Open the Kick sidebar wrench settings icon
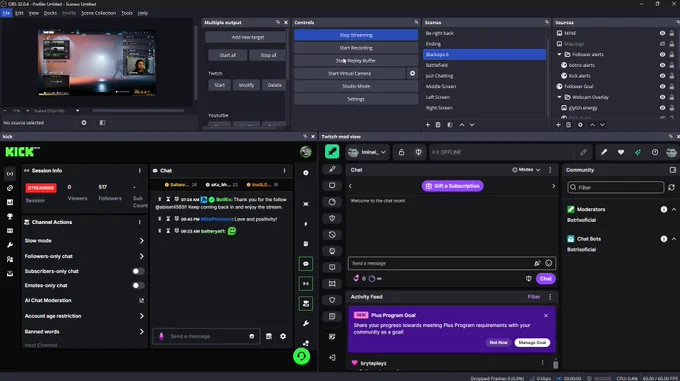This screenshot has height=381, width=680. pyautogui.click(x=10, y=245)
